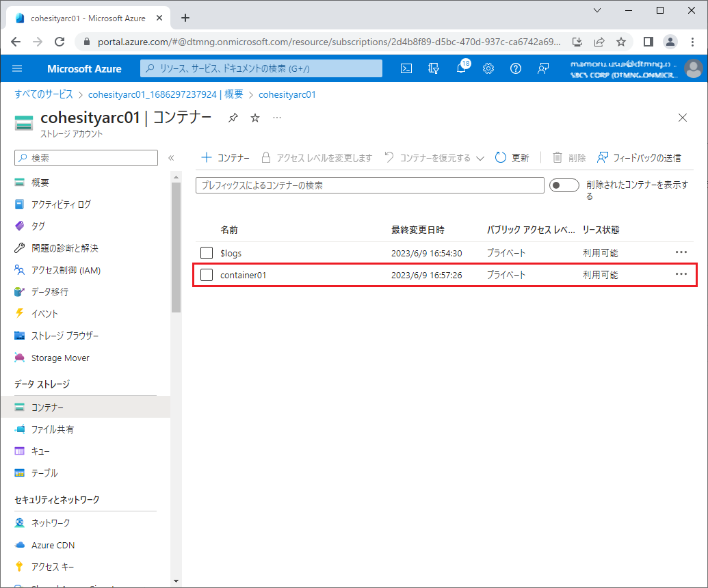Open the feedback icon in top bar
Screen dimensions: 708x588
pos(542,68)
